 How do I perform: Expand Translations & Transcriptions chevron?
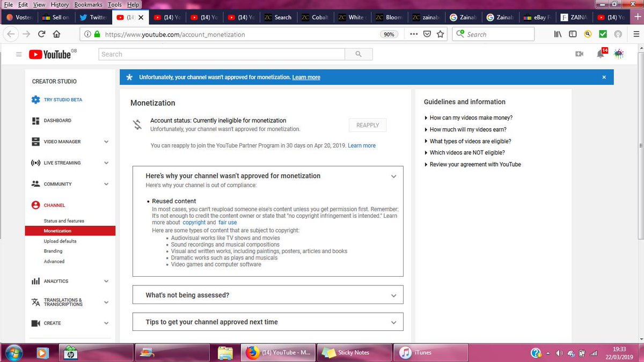(106, 302)
